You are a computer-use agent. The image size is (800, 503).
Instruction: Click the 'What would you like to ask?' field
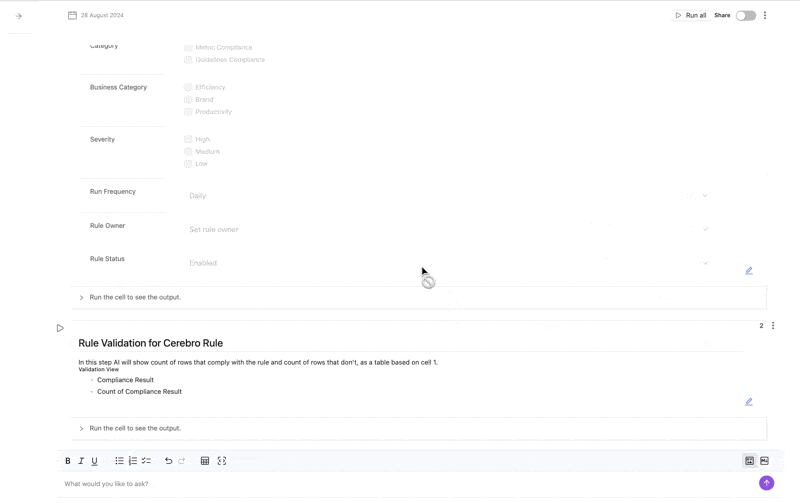(400, 484)
